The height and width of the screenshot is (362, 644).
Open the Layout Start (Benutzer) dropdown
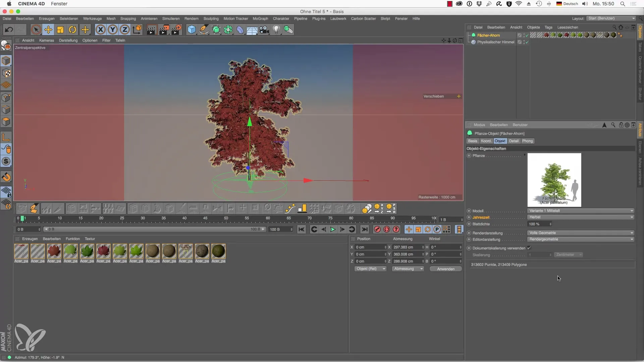[611, 18]
